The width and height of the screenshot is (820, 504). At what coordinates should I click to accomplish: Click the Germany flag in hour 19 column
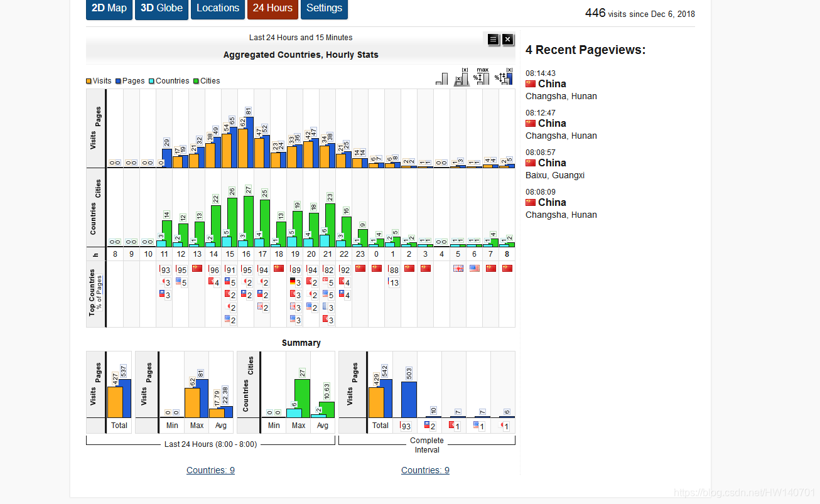pos(293,282)
